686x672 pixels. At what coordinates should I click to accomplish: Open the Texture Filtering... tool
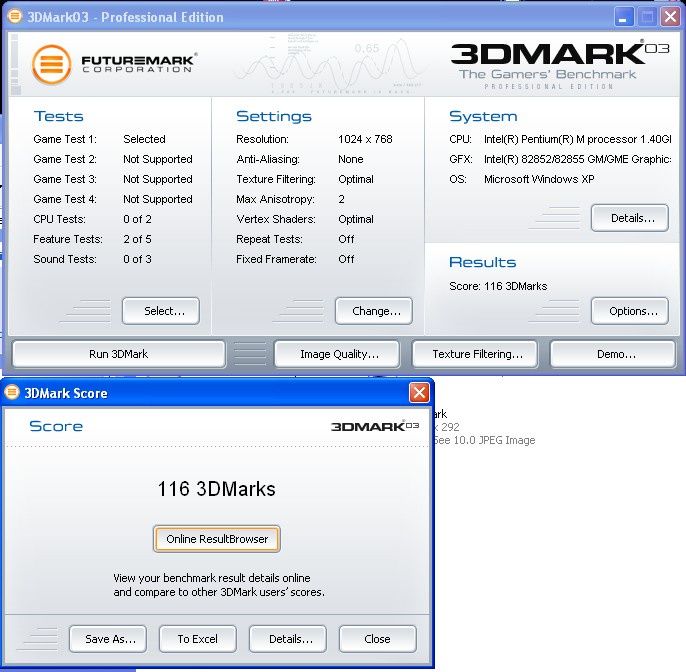point(475,354)
